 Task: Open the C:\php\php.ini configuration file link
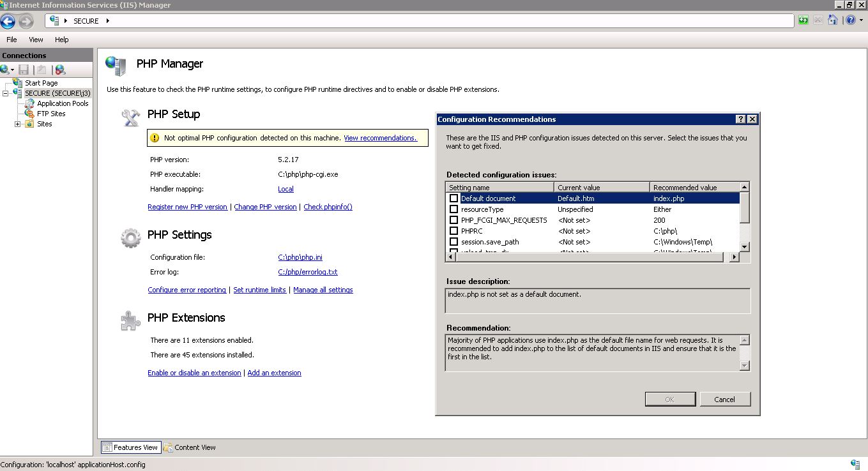pos(300,257)
